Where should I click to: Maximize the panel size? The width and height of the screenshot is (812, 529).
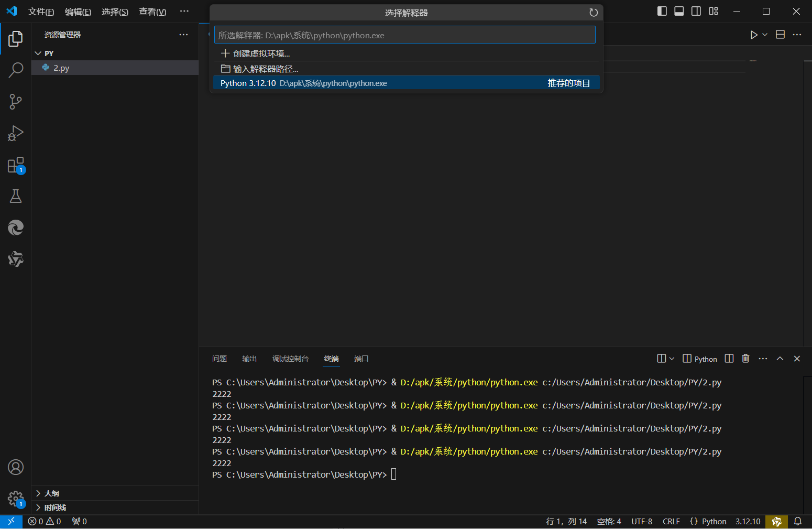pos(780,359)
